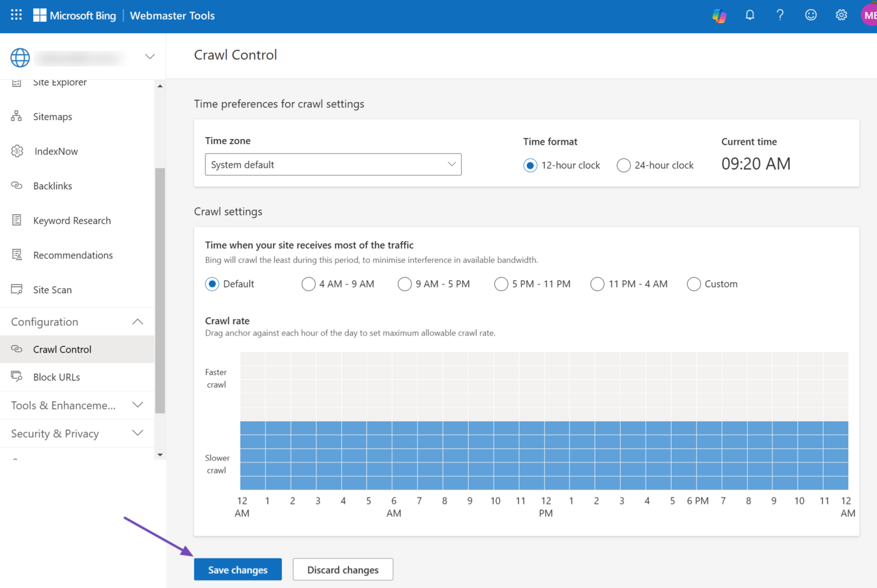Click the Discard changes button
This screenshot has height=588, width=877.
343,569
